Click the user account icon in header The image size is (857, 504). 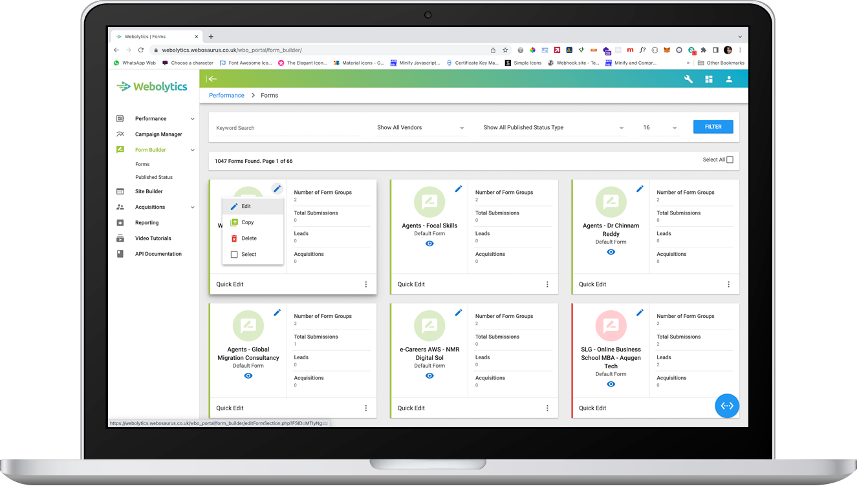point(729,79)
